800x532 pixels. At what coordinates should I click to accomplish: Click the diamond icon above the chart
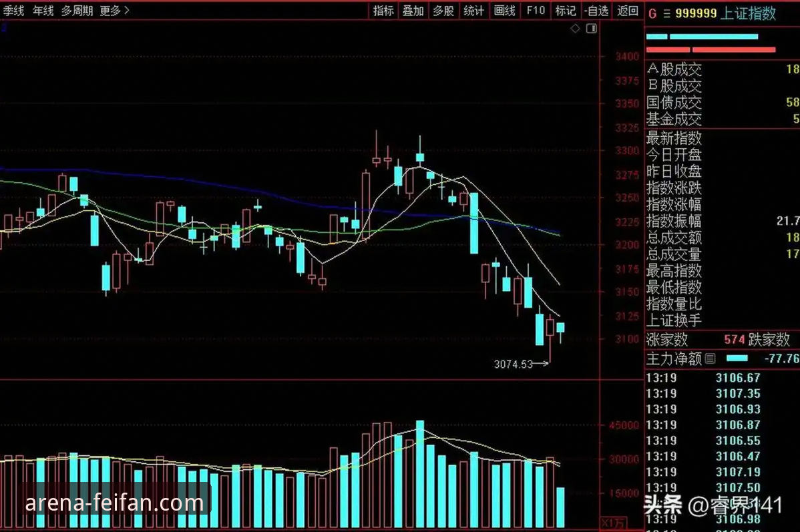(x=575, y=29)
